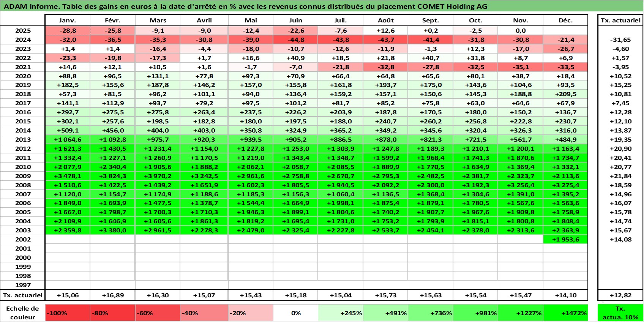Viewport: 644px width, 322px height.
Task: Select the 'Juin' column header
Action: (295, 21)
